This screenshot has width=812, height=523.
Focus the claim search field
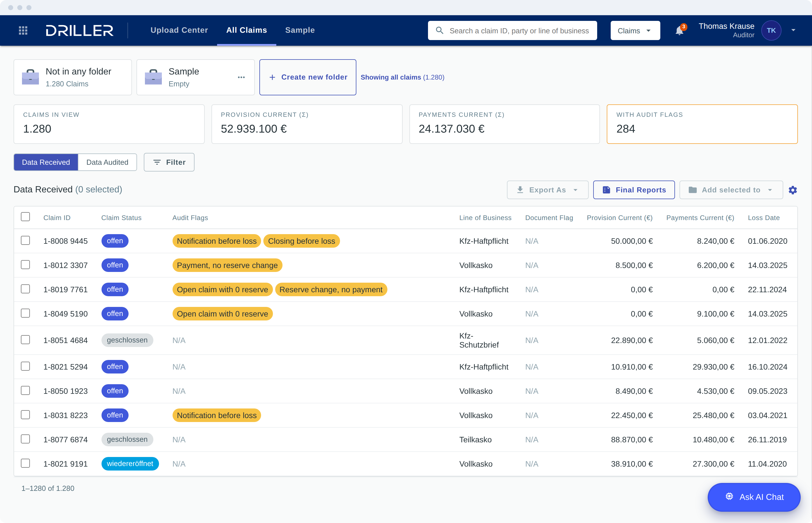pos(512,30)
